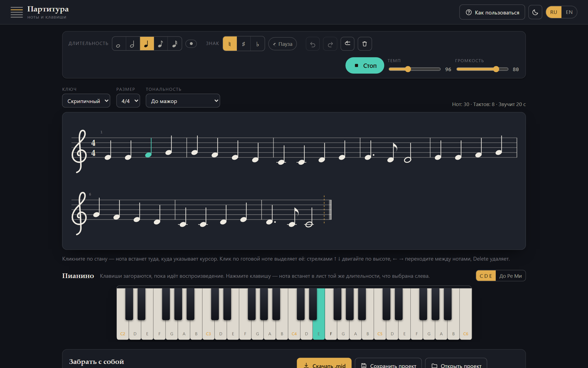Select the half note duration
Image resolution: width=588 pixels, height=368 pixels.
(x=133, y=44)
